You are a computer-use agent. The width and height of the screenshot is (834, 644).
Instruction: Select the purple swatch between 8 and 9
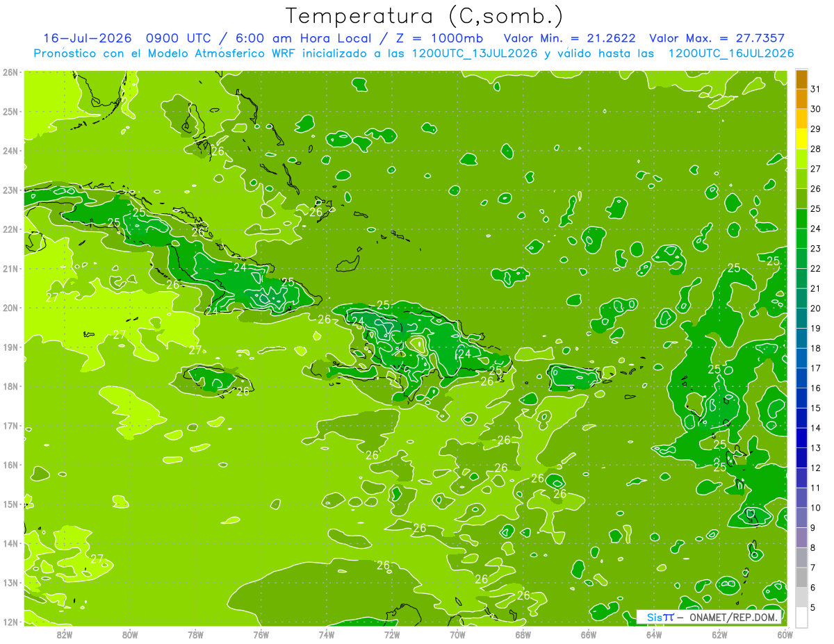point(801,537)
